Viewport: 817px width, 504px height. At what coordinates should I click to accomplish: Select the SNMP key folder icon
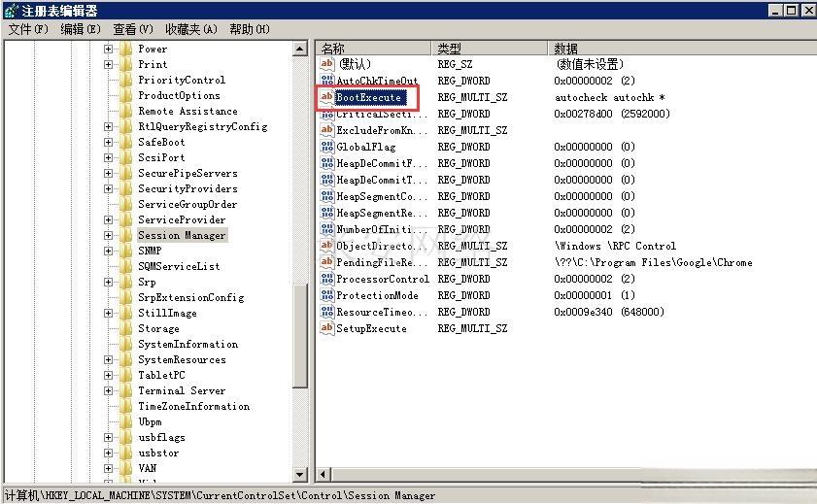125,251
